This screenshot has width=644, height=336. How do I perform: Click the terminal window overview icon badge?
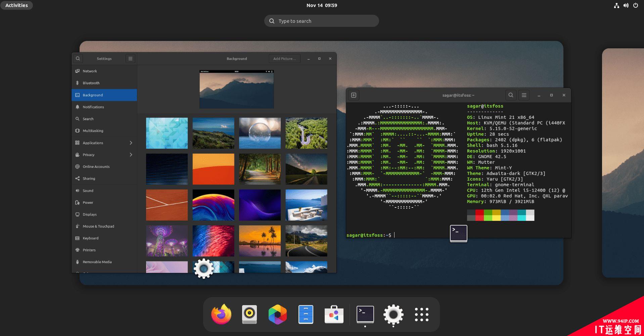459,233
